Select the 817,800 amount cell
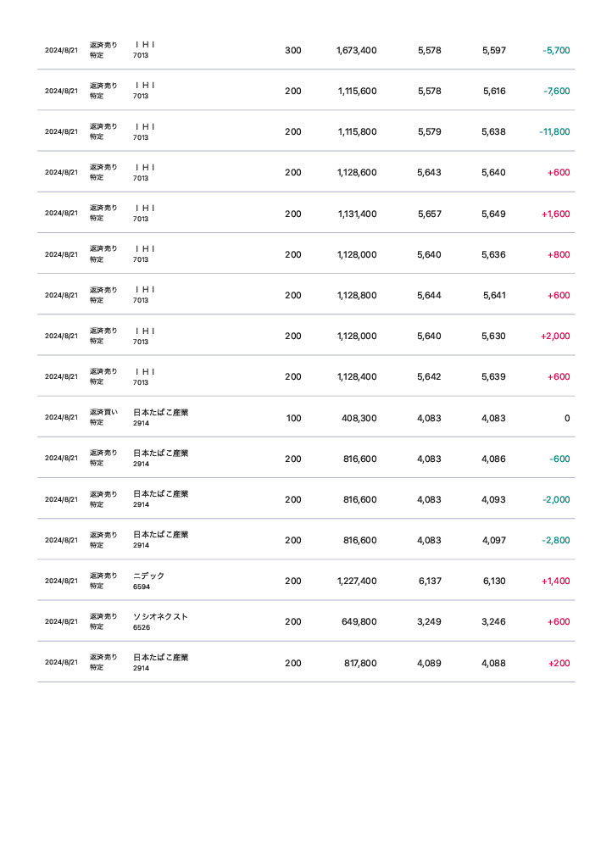The image size is (612, 868). point(359,663)
